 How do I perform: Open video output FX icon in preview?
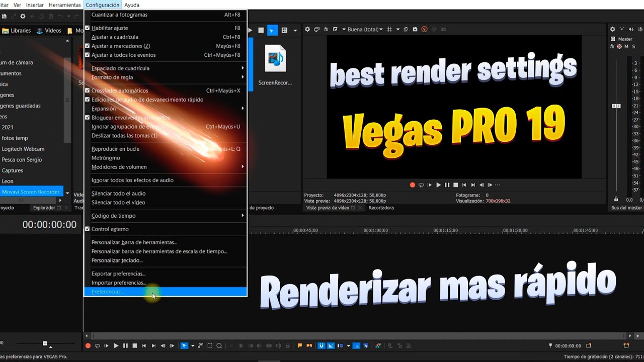pos(326,29)
